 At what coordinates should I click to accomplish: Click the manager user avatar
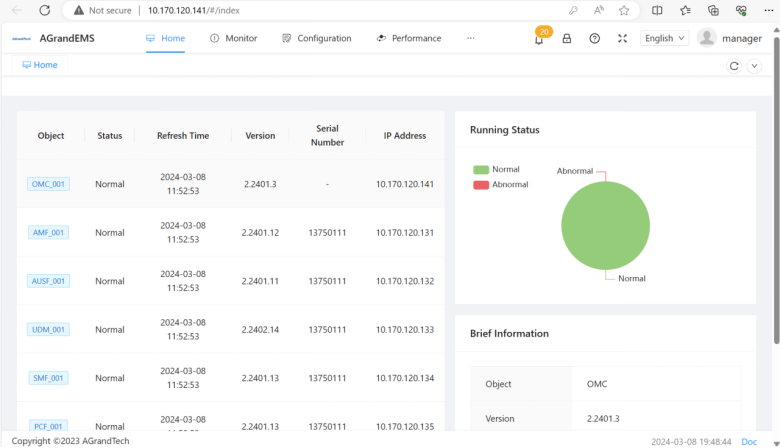707,38
